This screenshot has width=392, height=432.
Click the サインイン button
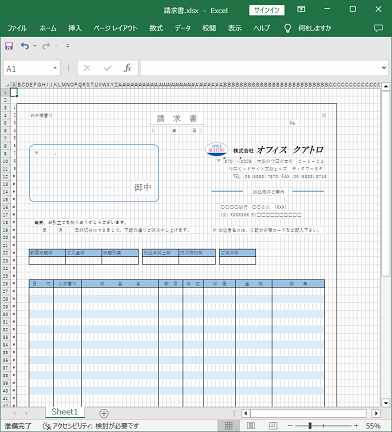pyautogui.click(x=267, y=10)
